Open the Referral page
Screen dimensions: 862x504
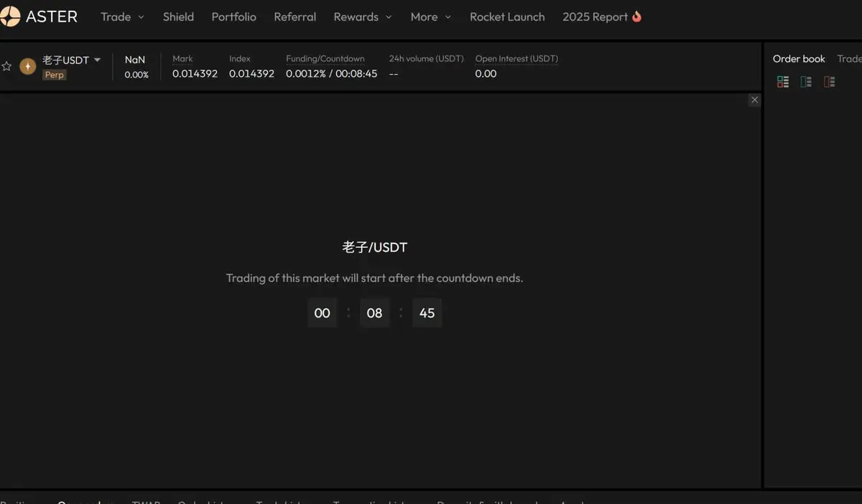(x=295, y=17)
